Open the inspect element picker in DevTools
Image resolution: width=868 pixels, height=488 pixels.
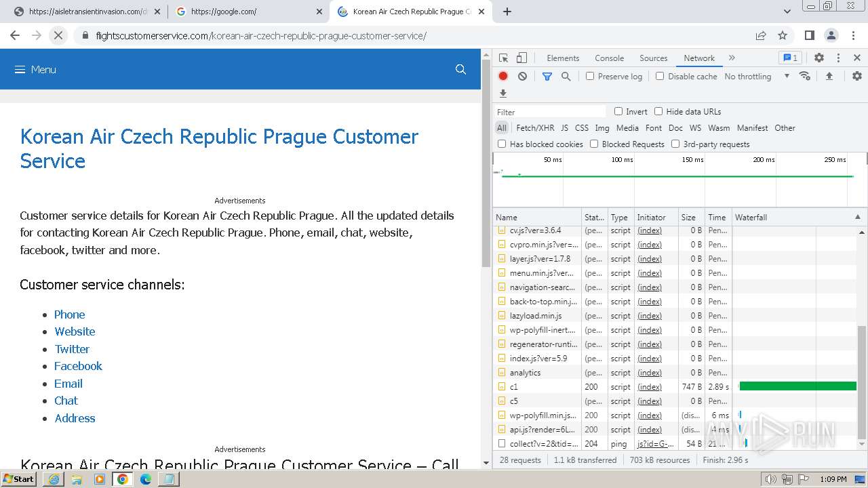[503, 58]
